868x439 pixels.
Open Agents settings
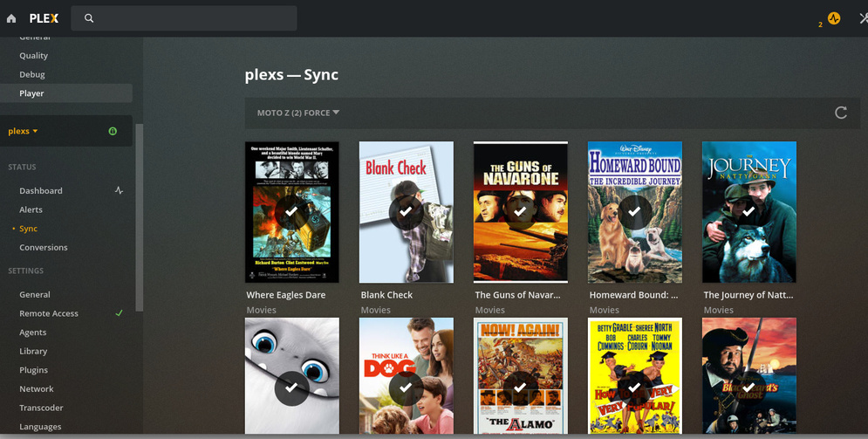[x=32, y=333]
